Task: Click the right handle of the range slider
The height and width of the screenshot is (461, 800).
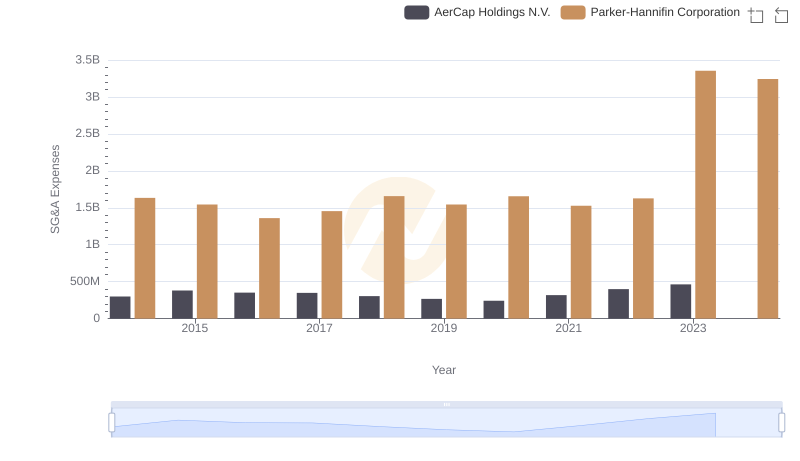Action: point(781,422)
